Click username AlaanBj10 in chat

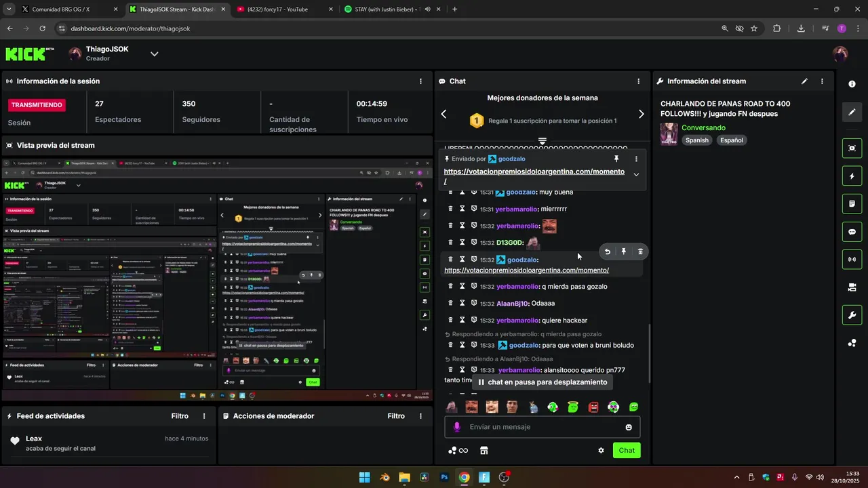[x=512, y=304]
